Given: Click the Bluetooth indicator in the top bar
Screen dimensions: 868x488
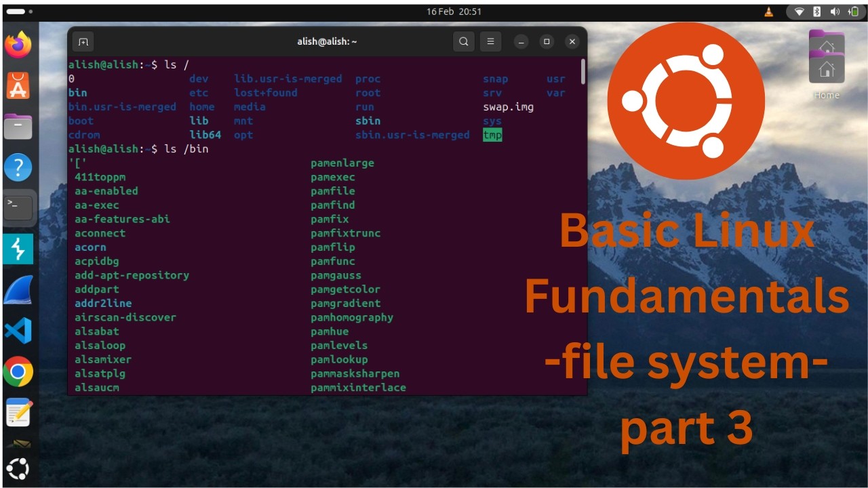Looking at the screenshot, I should (x=817, y=12).
